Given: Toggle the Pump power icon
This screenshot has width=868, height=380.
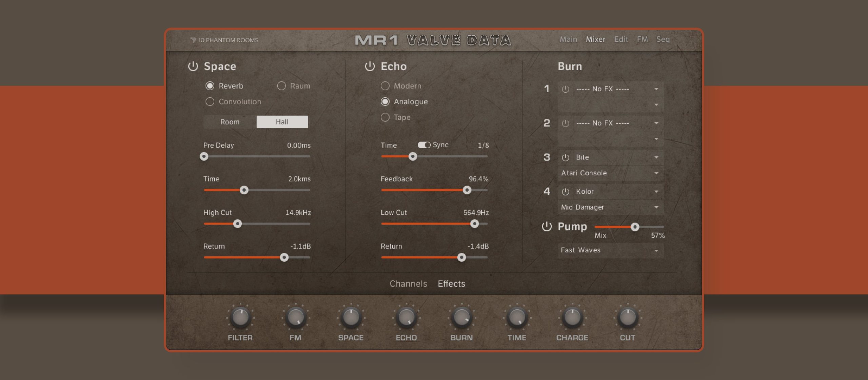Looking at the screenshot, I should 547,226.
